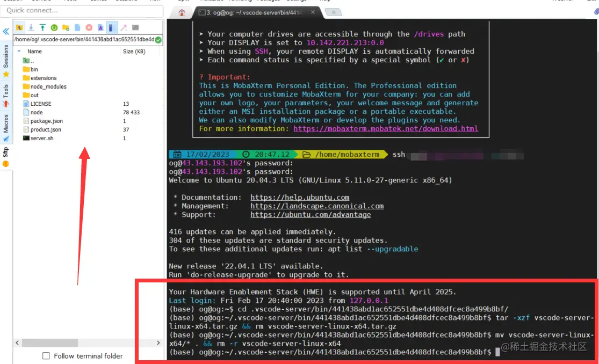Click the download selected files icon
Screen dimensions: 599x364
pyautogui.click(x=31, y=27)
